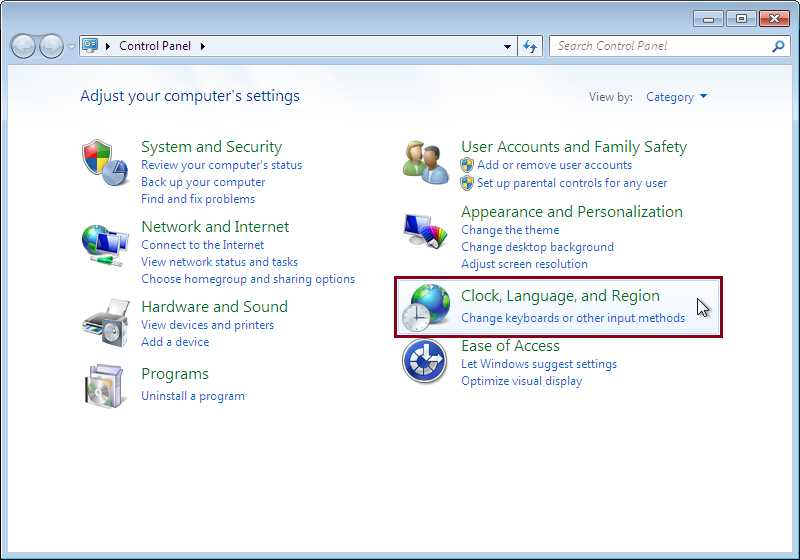Go forward with the Forward arrow button
The image size is (800, 560).
coord(52,46)
